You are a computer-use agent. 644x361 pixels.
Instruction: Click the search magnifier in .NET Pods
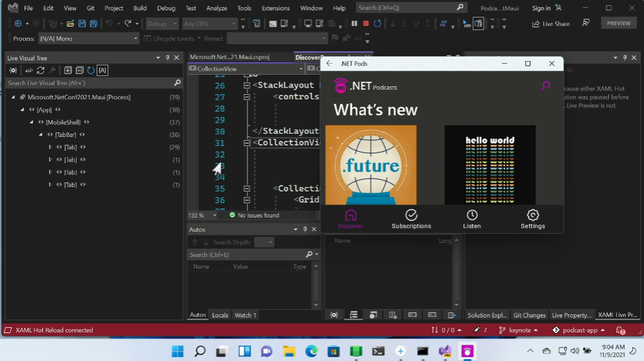point(545,85)
